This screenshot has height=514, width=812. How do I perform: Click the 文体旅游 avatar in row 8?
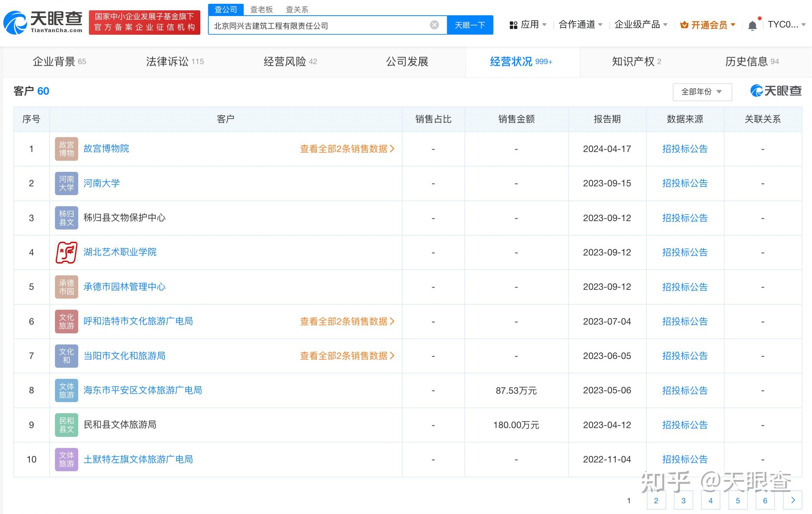click(66, 390)
